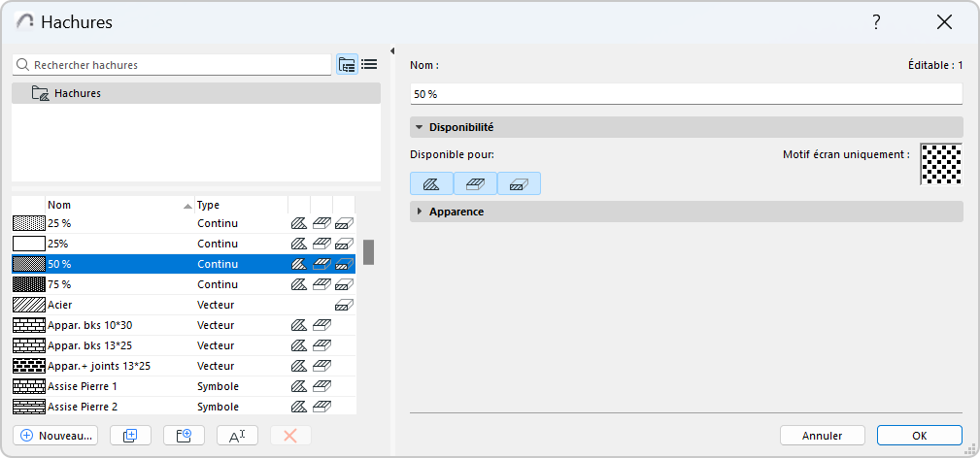Click the rename hatch icon button
980x458 pixels.
coord(237,436)
